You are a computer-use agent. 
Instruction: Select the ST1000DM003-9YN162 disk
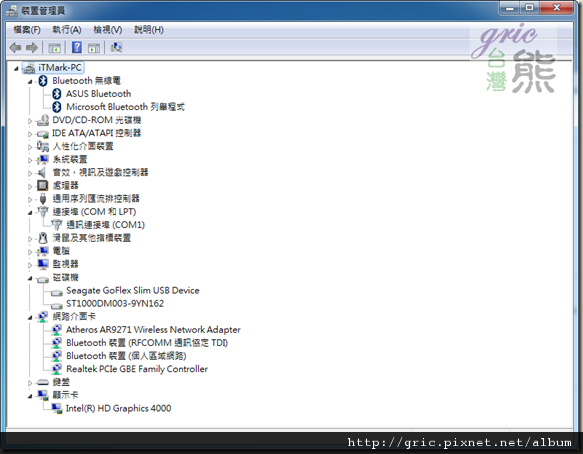115,303
